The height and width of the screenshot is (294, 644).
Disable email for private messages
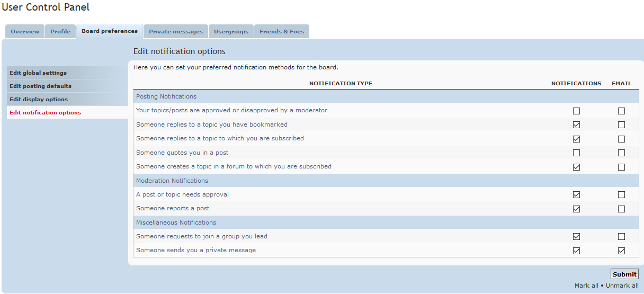[x=621, y=251]
